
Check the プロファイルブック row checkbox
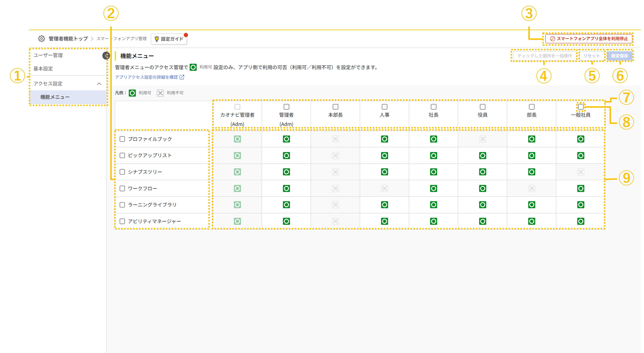pyautogui.click(x=122, y=139)
